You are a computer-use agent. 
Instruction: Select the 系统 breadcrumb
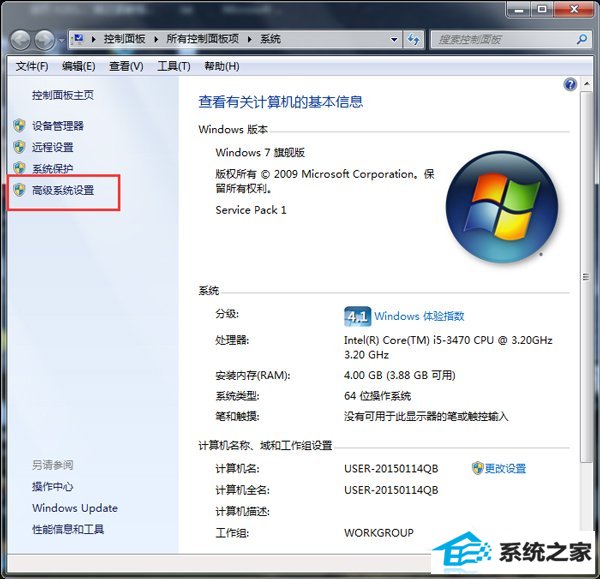coord(270,39)
